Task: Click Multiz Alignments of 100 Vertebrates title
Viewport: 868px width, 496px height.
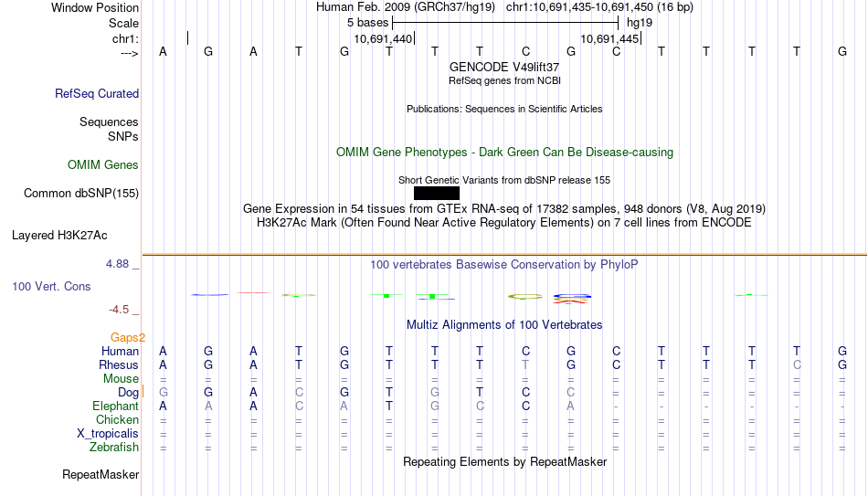Action: [504, 325]
